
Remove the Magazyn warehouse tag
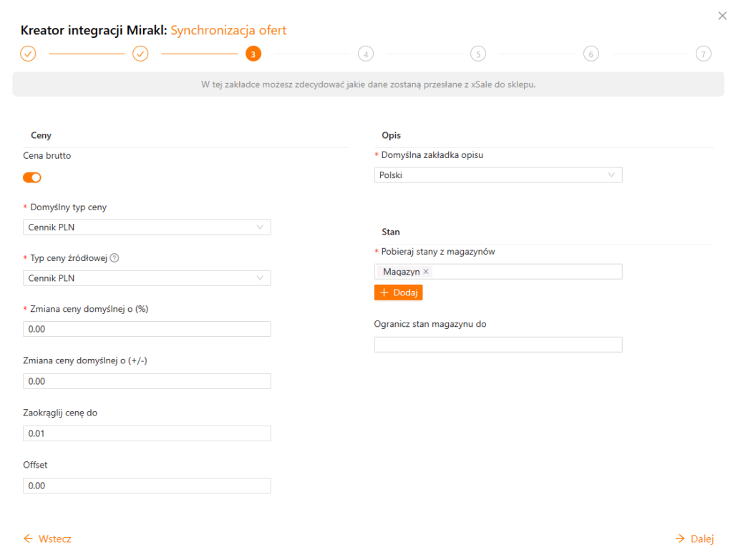click(426, 271)
